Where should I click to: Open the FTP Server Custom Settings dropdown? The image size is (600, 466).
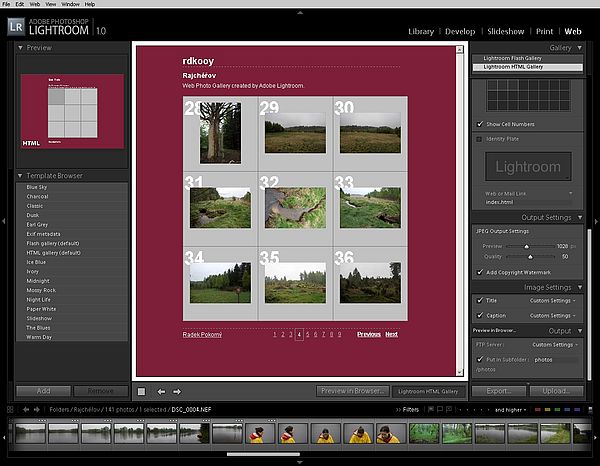click(553, 344)
